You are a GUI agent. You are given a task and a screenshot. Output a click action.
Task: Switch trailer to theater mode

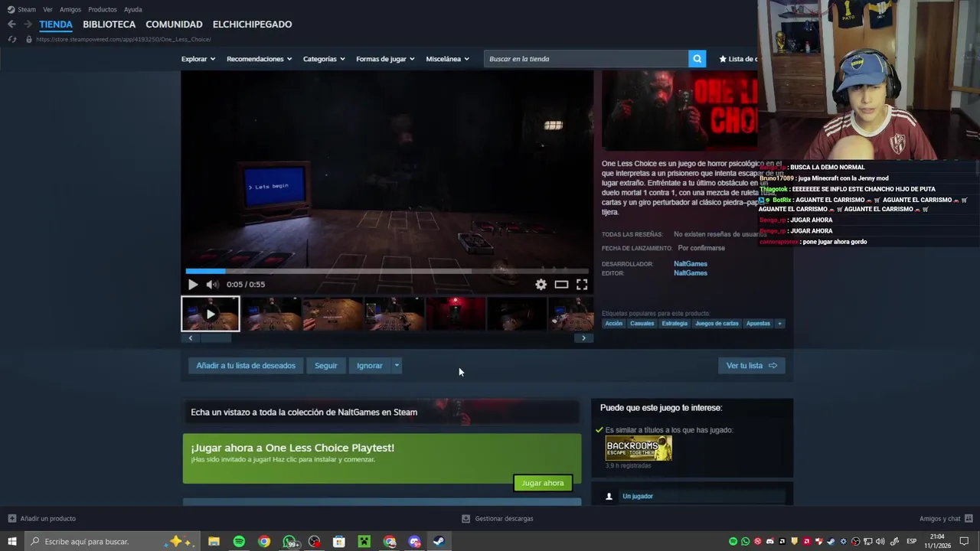[561, 285]
